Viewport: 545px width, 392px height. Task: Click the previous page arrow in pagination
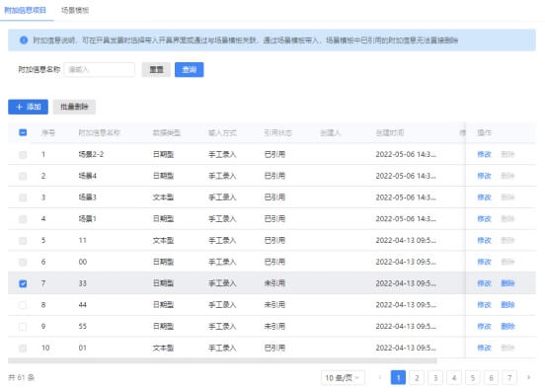[379, 377]
